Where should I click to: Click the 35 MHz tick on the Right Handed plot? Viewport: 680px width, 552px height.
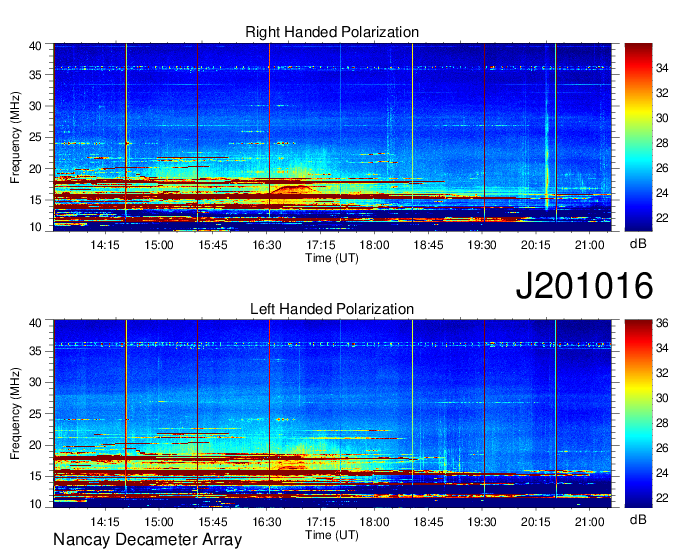[36, 75]
